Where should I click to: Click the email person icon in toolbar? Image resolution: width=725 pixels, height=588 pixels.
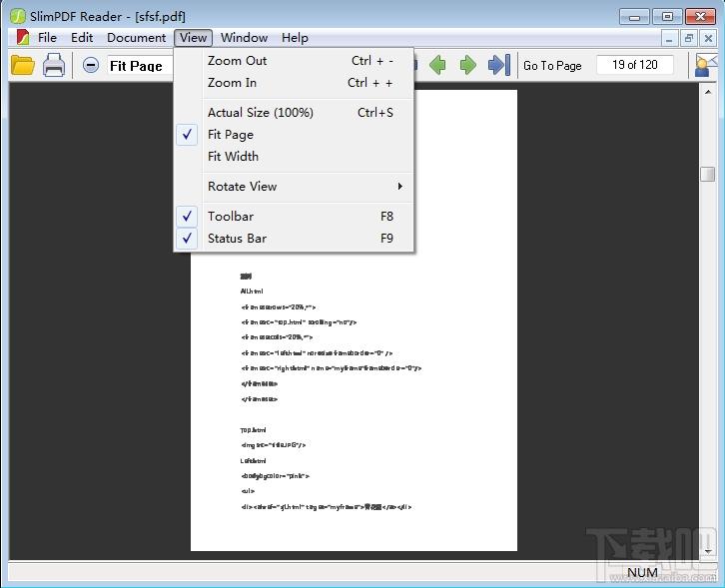point(706,65)
